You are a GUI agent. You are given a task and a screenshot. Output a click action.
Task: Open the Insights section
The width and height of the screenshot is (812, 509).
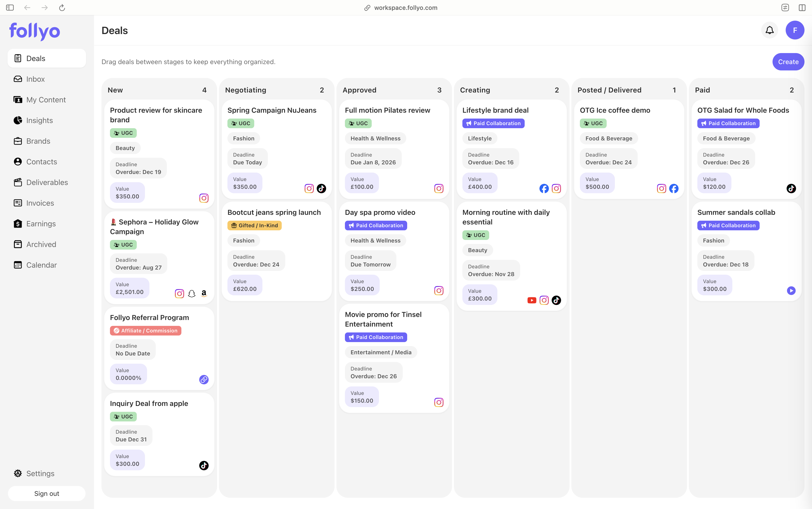(x=39, y=120)
